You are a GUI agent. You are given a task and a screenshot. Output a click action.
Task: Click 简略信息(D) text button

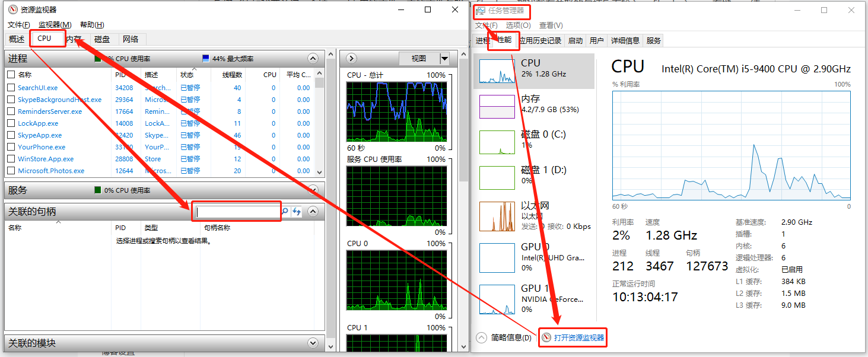[x=511, y=337]
